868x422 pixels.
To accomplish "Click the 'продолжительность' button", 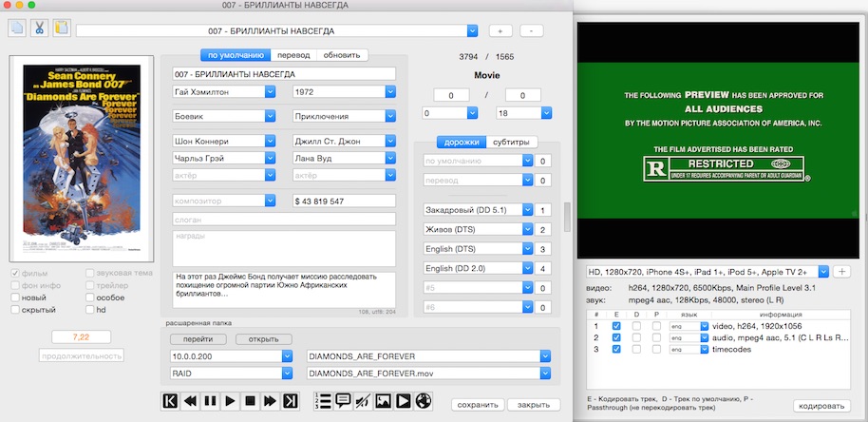I will click(82, 355).
